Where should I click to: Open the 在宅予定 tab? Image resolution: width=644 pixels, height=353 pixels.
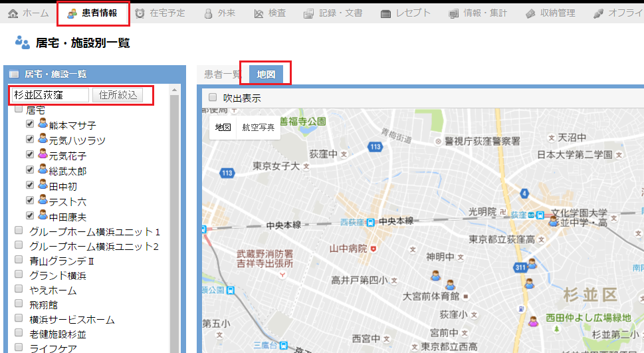click(160, 13)
